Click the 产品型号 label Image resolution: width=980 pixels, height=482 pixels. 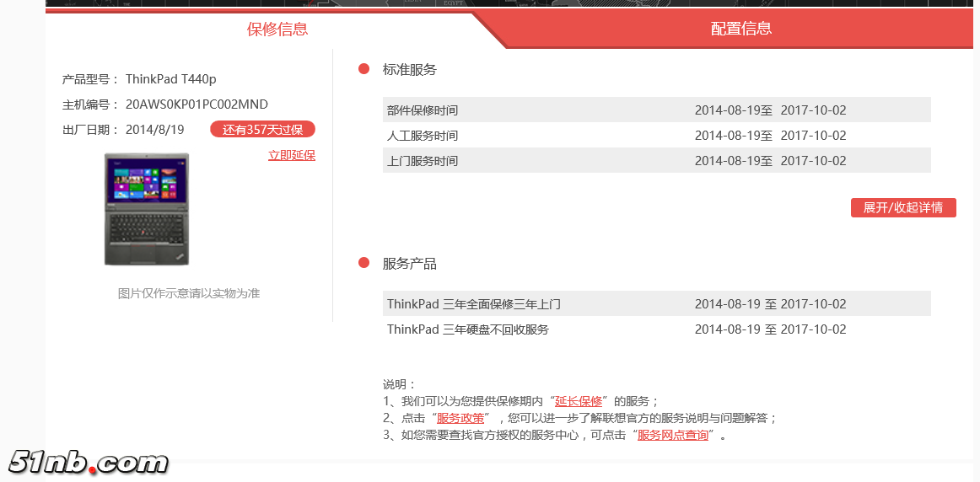coord(90,79)
